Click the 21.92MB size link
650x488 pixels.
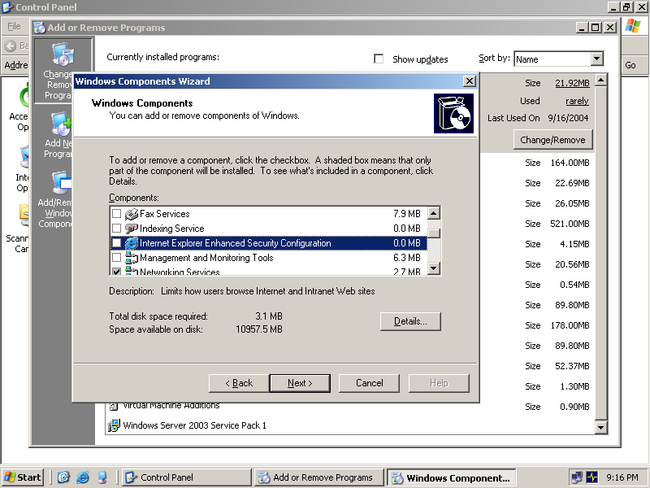(x=572, y=83)
